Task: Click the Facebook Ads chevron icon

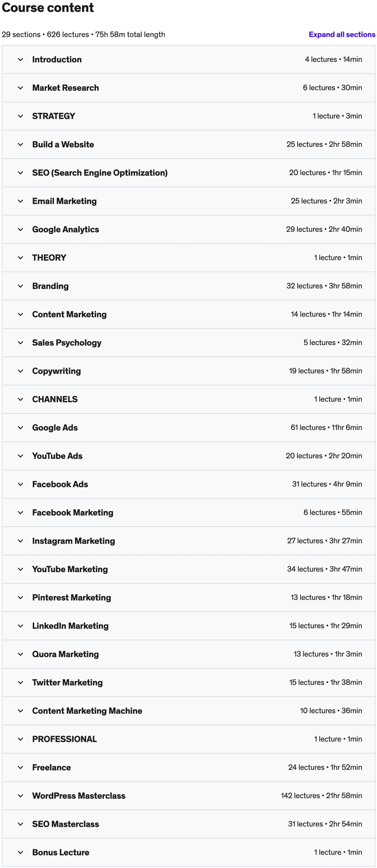Action: (21, 485)
